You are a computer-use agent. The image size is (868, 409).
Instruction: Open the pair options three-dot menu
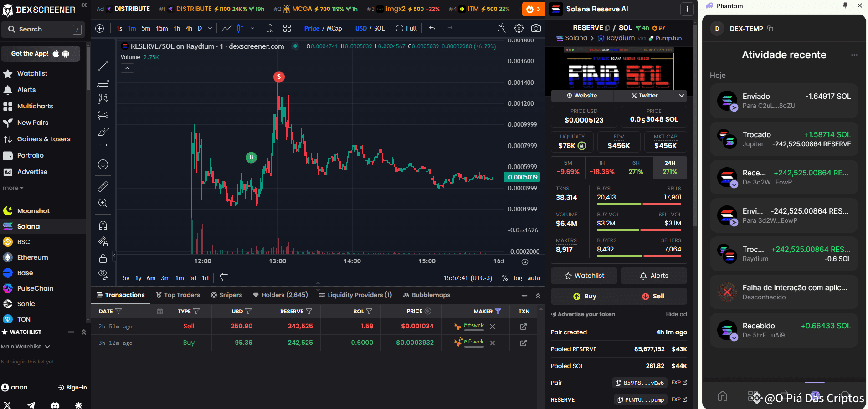coord(687,9)
